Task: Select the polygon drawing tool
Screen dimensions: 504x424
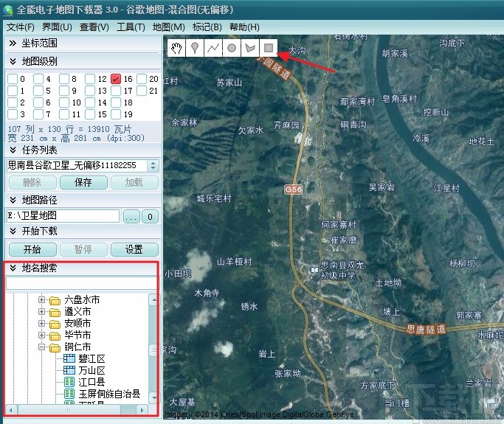Action: pyautogui.click(x=250, y=48)
